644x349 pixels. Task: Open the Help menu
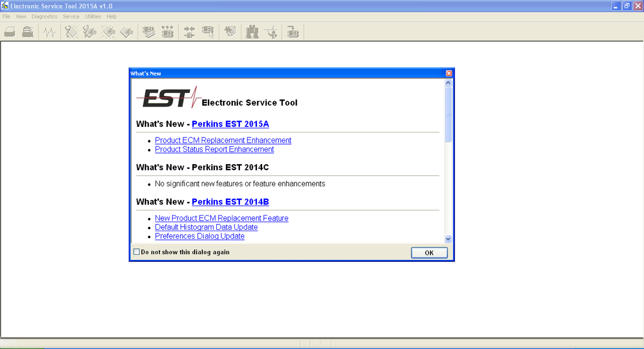pyautogui.click(x=112, y=17)
